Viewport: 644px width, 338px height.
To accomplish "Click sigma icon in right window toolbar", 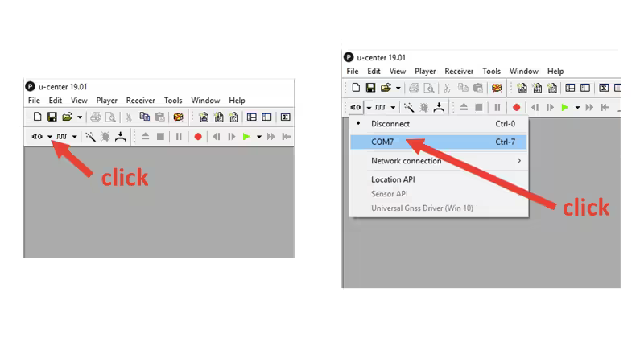I will pyautogui.click(x=604, y=88).
